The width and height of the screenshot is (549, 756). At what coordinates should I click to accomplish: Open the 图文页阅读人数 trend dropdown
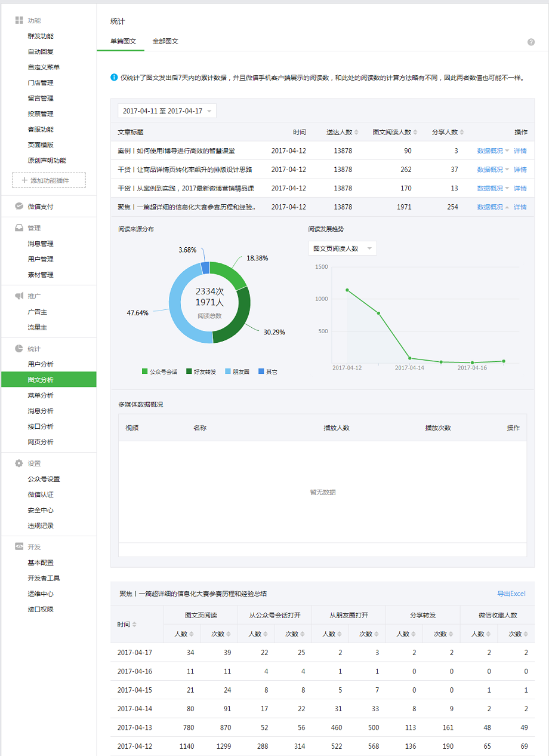tap(342, 248)
